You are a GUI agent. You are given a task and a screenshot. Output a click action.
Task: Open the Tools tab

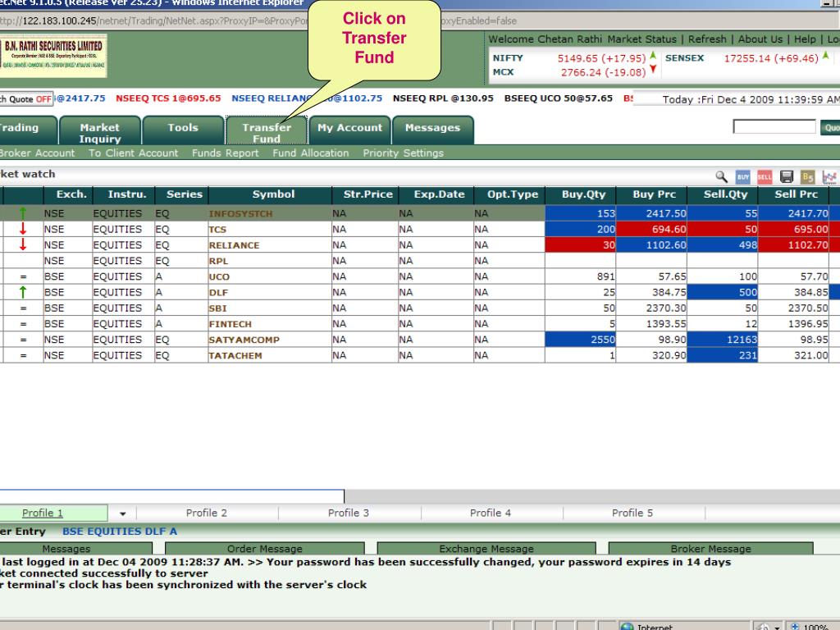click(183, 130)
